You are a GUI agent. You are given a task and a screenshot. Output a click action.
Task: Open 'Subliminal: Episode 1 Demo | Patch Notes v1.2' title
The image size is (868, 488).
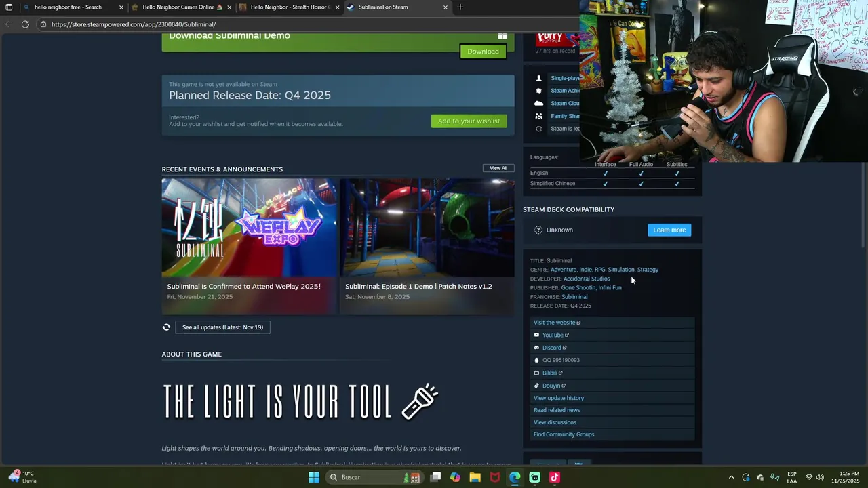click(418, 286)
